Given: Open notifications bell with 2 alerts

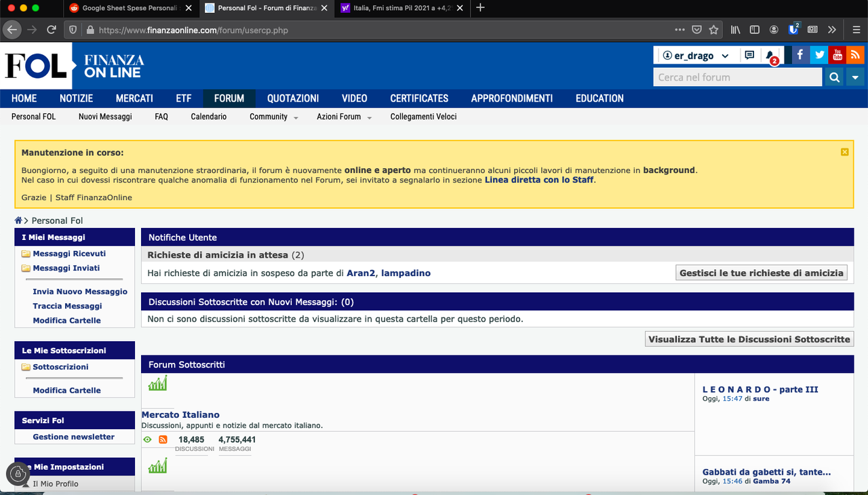Looking at the screenshot, I should click(x=770, y=56).
